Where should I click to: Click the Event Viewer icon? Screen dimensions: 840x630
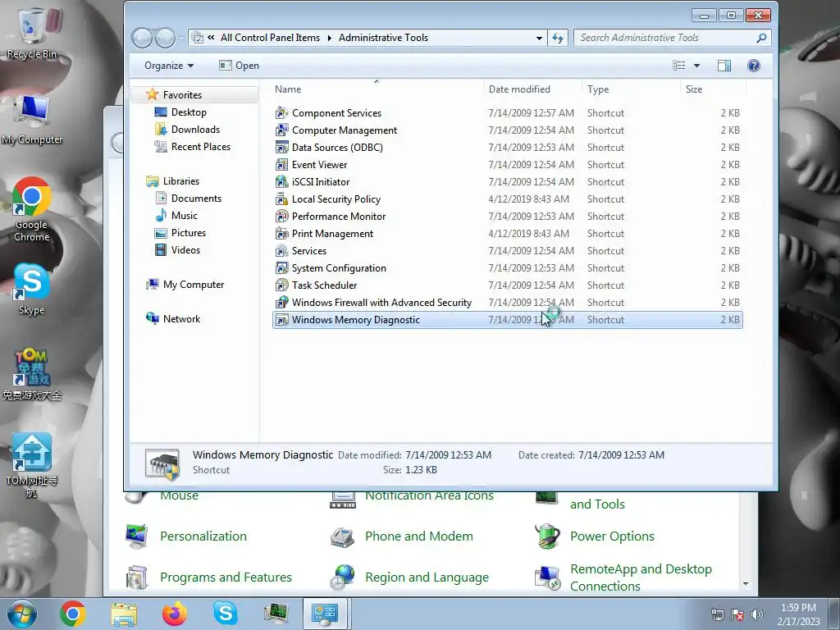282,164
